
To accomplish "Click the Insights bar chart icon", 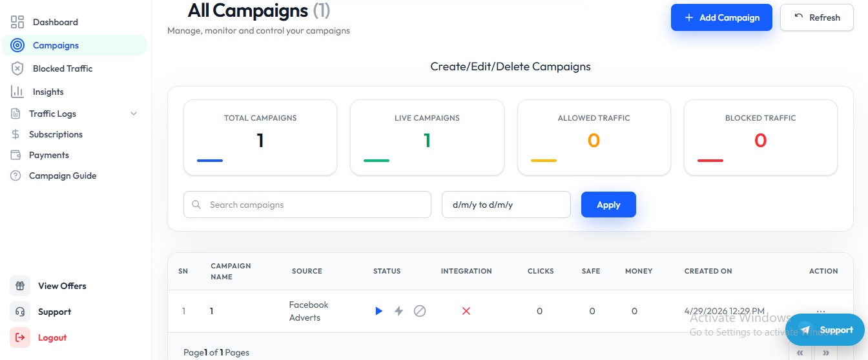I will tap(17, 92).
